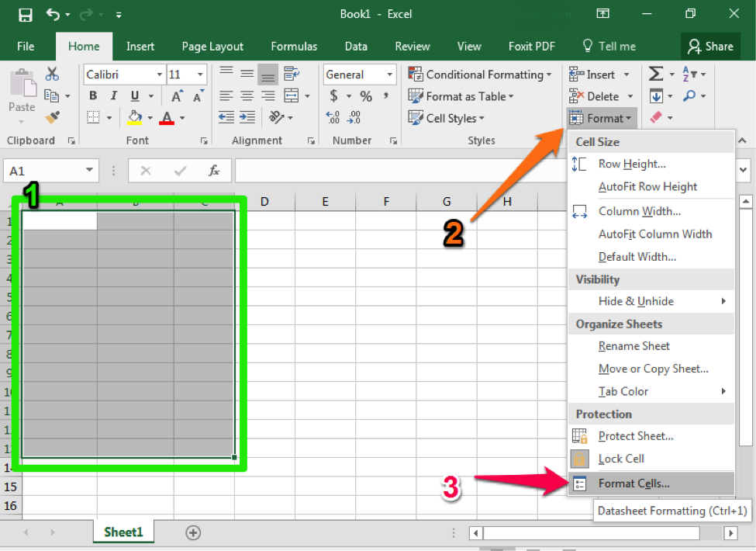
Task: Click the Share button
Action: click(709, 47)
